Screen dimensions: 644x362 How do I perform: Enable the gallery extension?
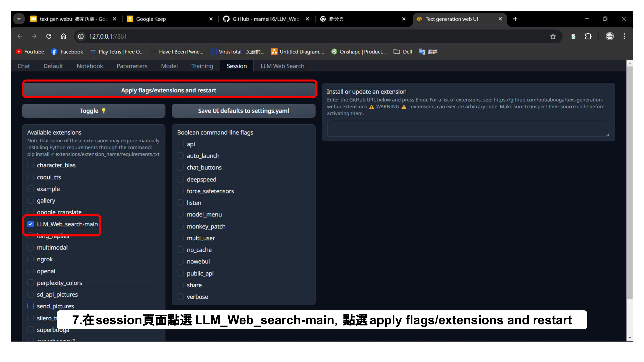pyautogui.click(x=30, y=200)
